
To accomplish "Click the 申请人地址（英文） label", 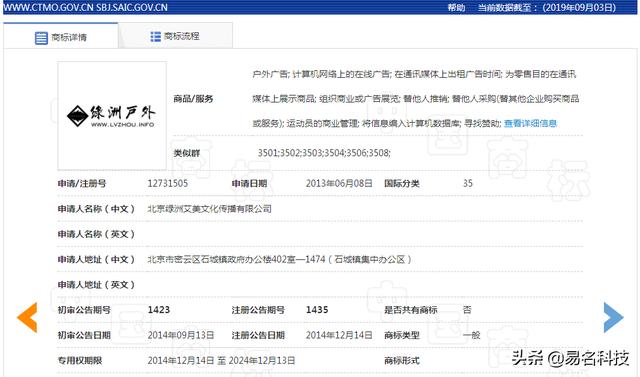I will 96,285.
